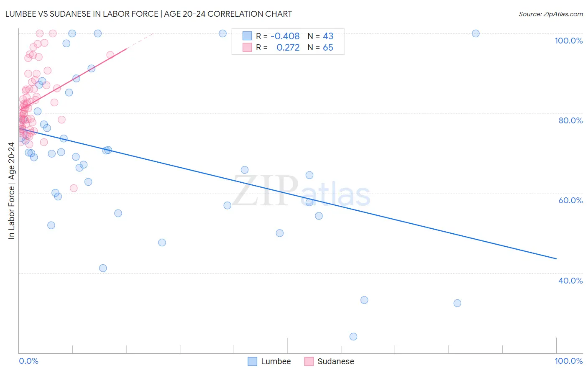Click the blue Lumbee legend swatch at bottom
The width and height of the screenshot is (588, 373).
click(252, 361)
